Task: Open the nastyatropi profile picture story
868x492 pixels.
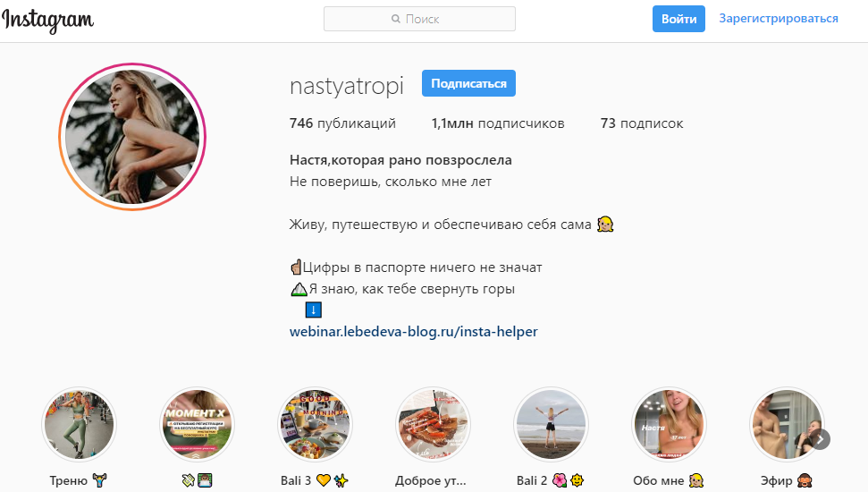Action: [132, 136]
